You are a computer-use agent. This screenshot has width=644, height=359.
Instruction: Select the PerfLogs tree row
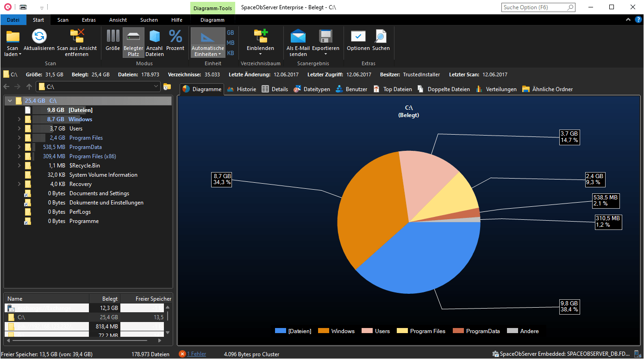(x=88, y=212)
